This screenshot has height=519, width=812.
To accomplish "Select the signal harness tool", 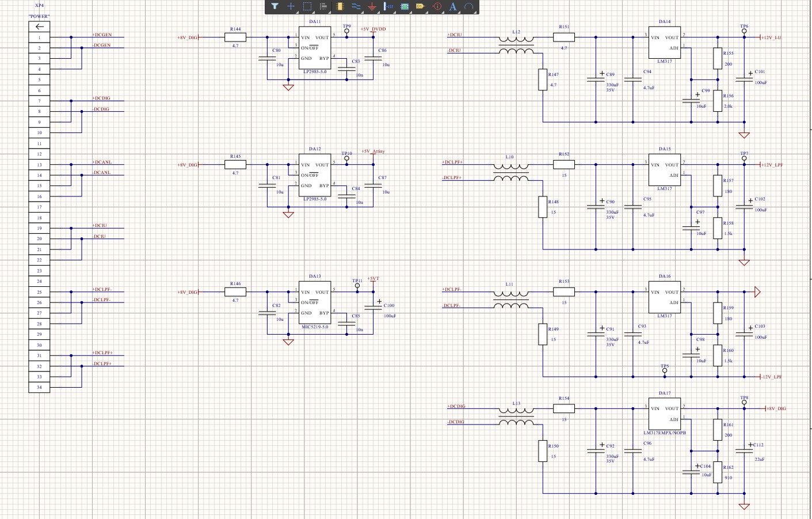I will pyautogui.click(x=388, y=6).
